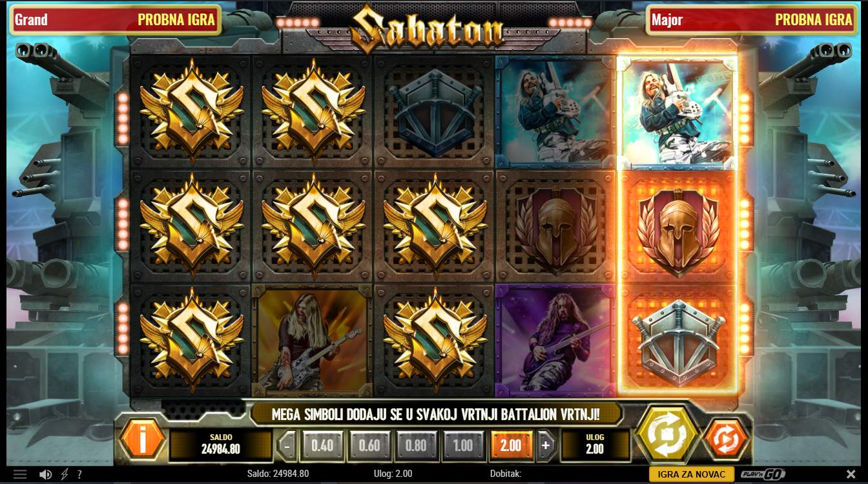Click the golden helmet symbol on highlighted reel
The width and height of the screenshot is (868, 484).
coord(677,227)
